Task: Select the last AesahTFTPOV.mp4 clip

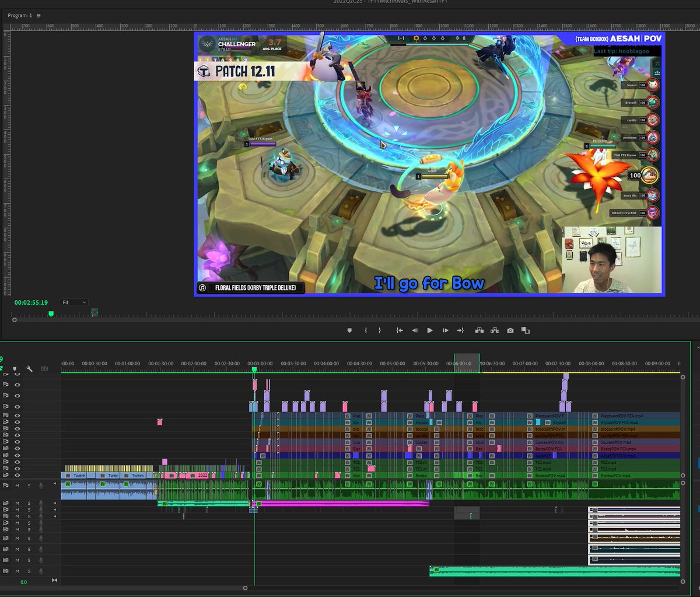Action: pos(634,455)
